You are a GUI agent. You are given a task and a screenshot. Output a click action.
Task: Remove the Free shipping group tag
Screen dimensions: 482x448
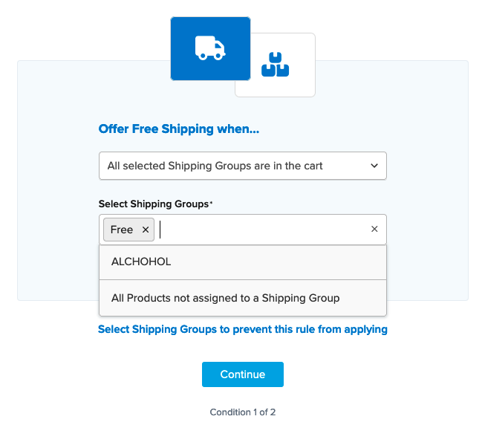[x=146, y=230]
